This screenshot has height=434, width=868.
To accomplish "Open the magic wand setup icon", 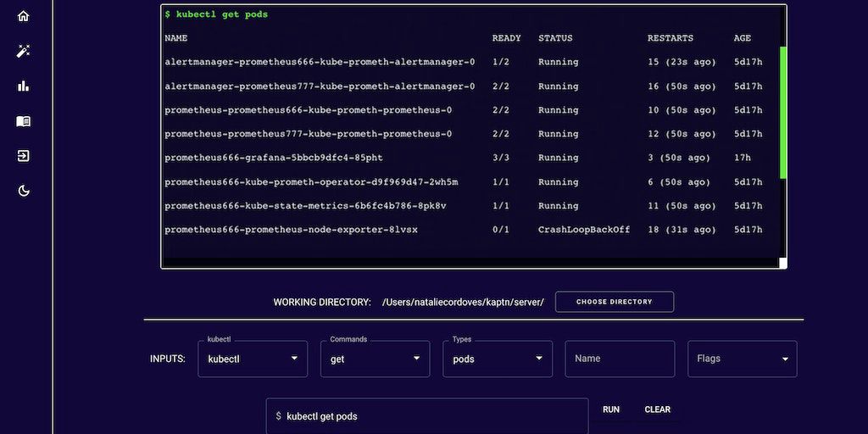I will [x=24, y=51].
